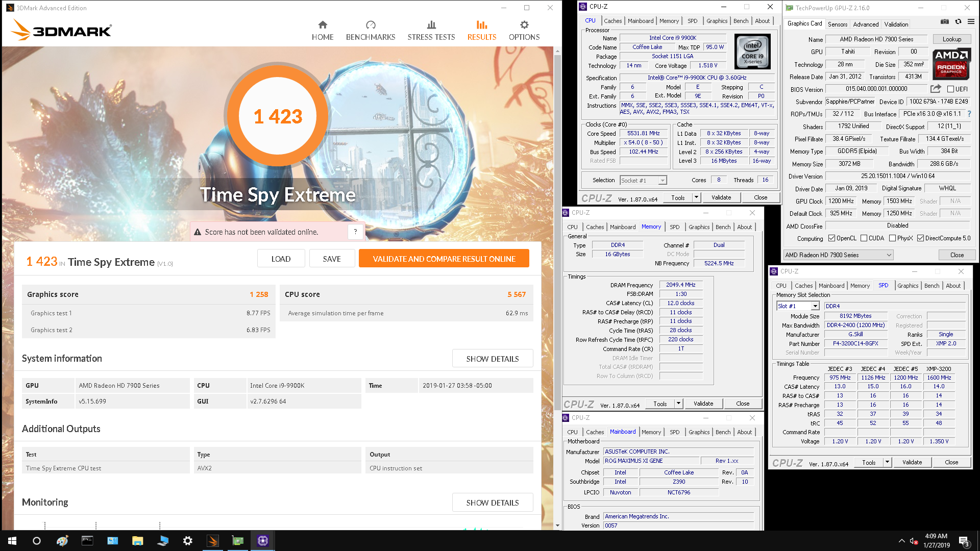Viewport: 980px width, 551px height.
Task: Open the Settings gear on the taskbar
Action: [188, 541]
